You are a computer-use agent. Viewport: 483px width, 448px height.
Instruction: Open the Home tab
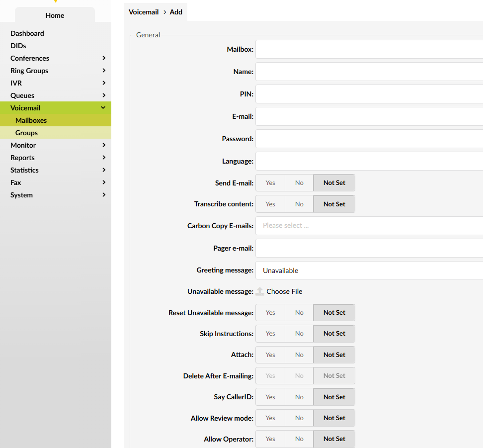pyautogui.click(x=55, y=15)
